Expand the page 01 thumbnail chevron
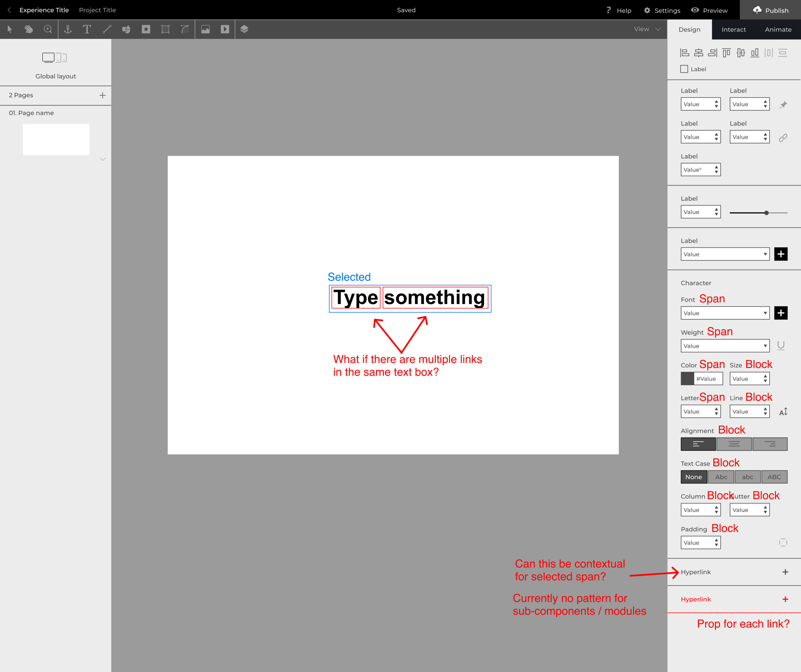801x672 pixels. click(x=103, y=159)
